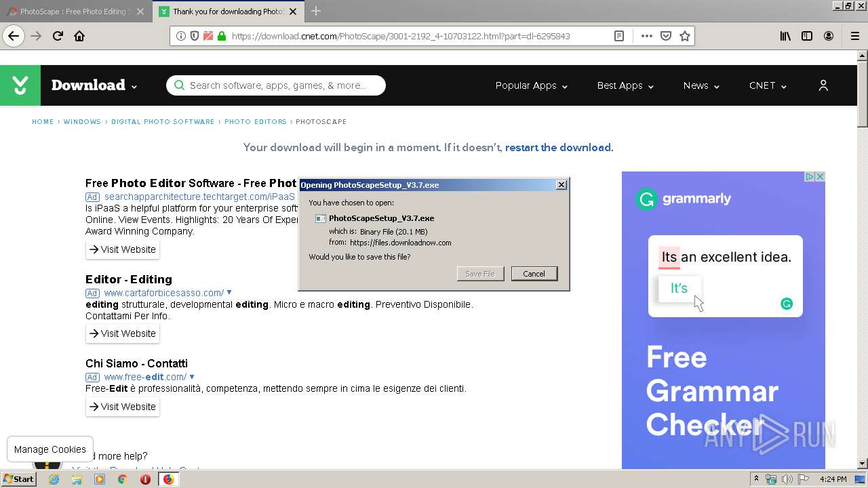Go to DIGITAL PHOTO SOFTWARE breadcrumb
The image size is (868, 488).
(163, 122)
